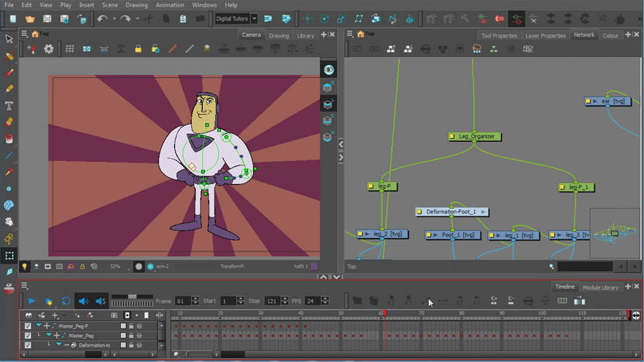Click the Play button in Timeline
The width and height of the screenshot is (644, 362).
pyautogui.click(x=31, y=301)
